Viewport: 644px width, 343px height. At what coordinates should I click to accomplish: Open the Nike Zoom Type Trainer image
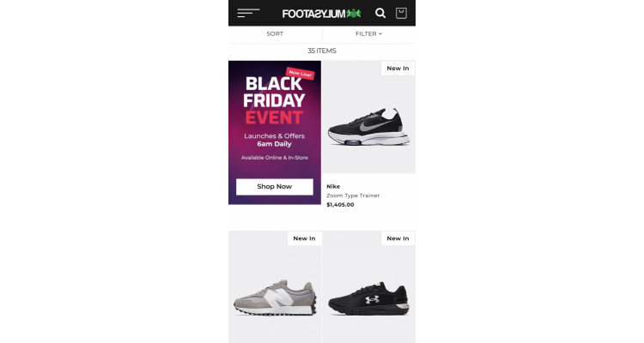[369, 117]
